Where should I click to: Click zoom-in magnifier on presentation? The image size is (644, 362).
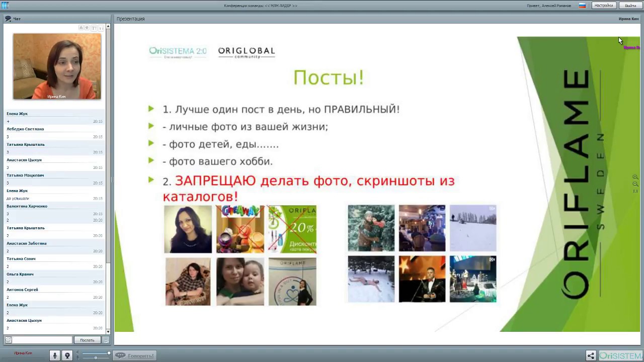(635, 177)
